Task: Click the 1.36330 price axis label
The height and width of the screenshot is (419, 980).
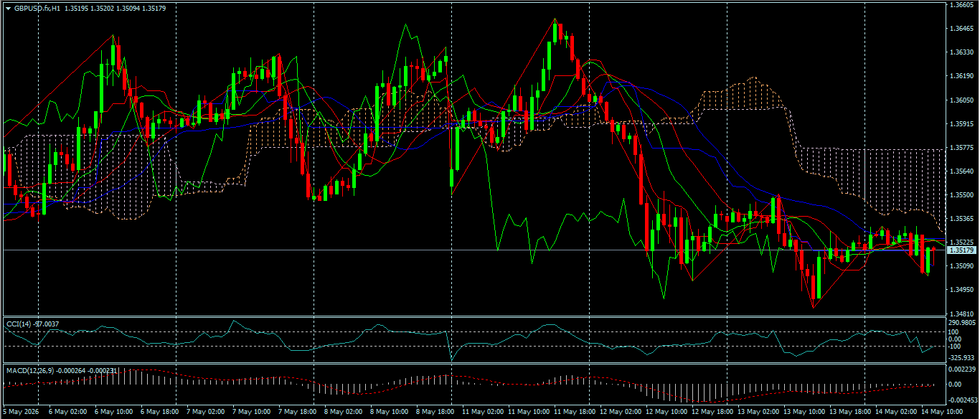Action: [x=961, y=52]
